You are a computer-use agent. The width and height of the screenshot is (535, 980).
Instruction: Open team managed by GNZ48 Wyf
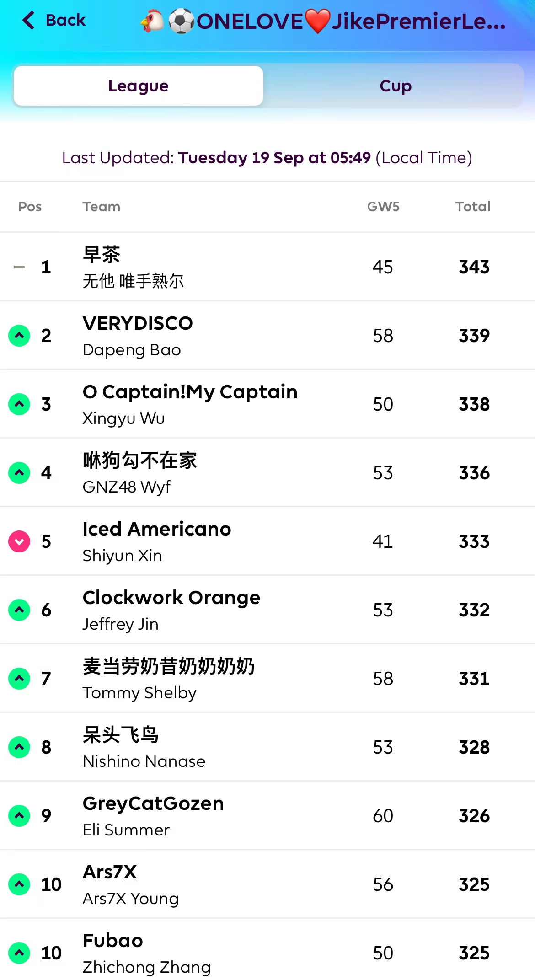(126, 487)
